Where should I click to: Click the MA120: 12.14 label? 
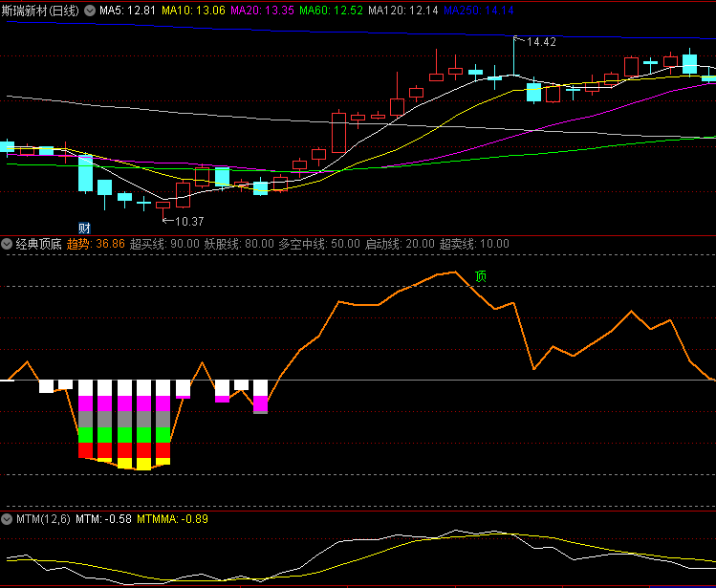403,11
